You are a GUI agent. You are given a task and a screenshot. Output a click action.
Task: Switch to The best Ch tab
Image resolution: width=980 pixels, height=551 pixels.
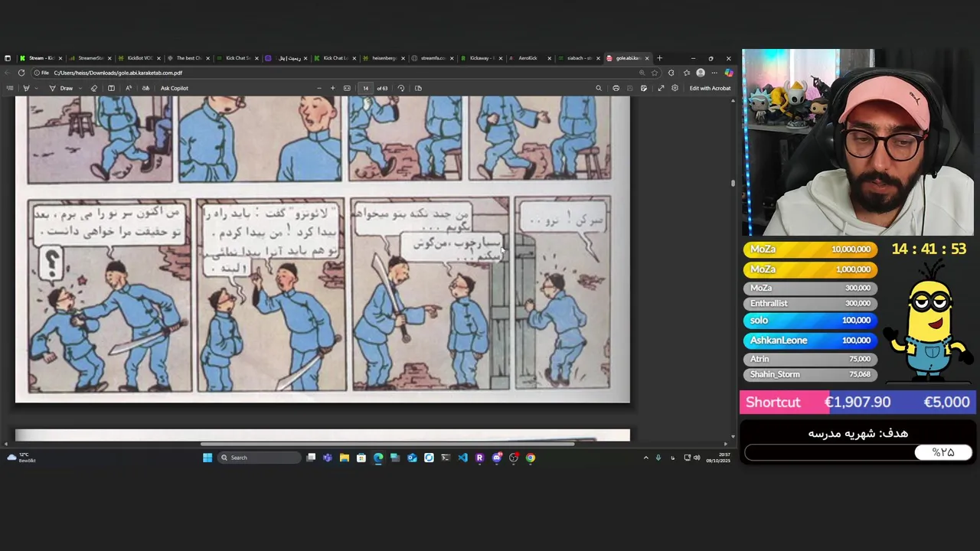[x=188, y=58]
